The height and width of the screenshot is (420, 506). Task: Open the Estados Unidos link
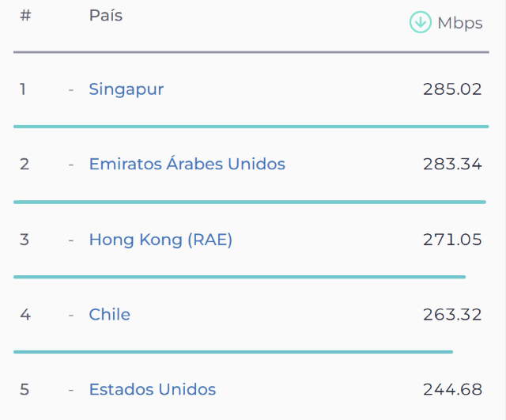[153, 389]
